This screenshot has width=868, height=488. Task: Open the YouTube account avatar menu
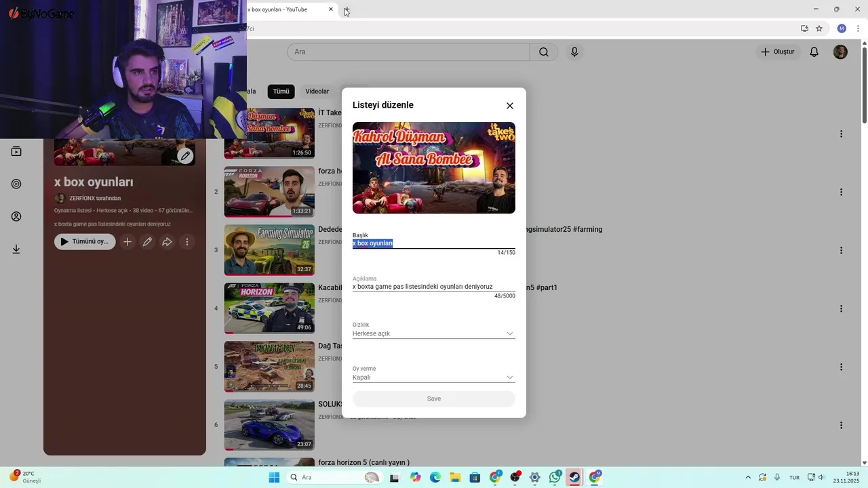point(840,52)
